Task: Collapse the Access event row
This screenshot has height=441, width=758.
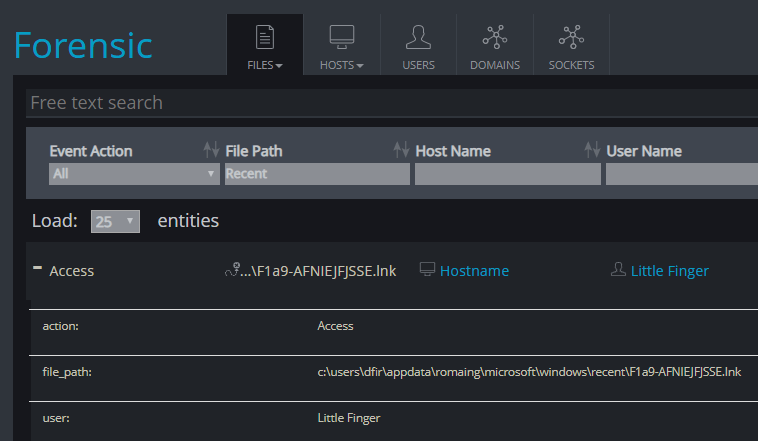Action: point(37,267)
